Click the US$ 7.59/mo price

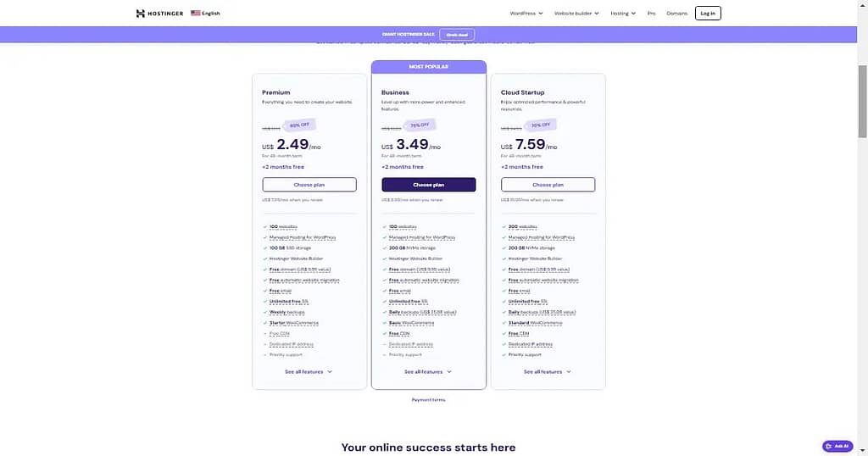pos(529,145)
